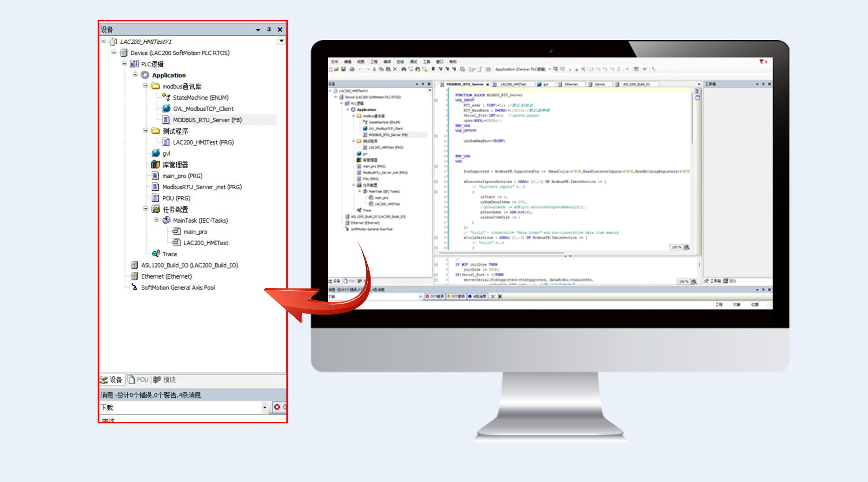Open the enlarged 设备 panel header dropdown arrow
This screenshot has height=482, width=868.
258,30
